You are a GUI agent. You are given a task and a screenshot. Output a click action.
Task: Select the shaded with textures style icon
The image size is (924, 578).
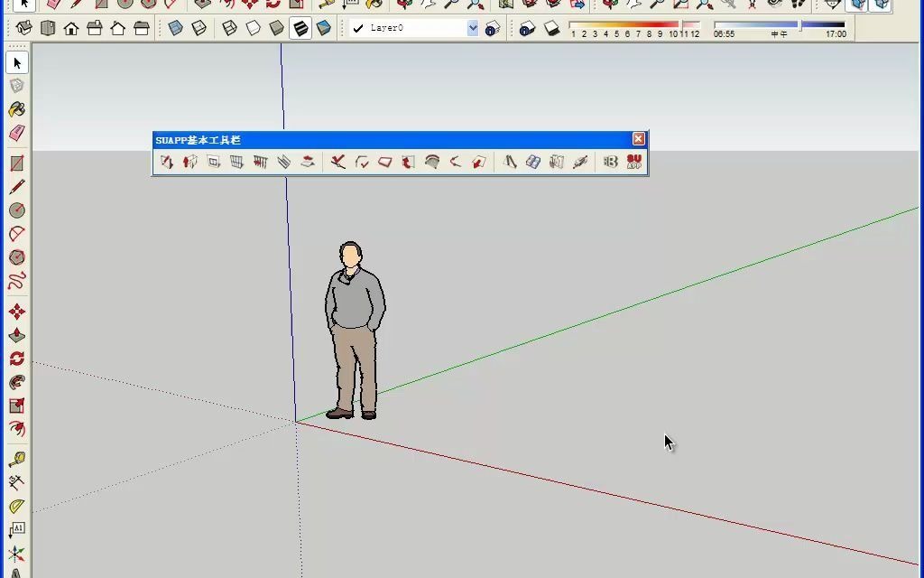(300, 27)
